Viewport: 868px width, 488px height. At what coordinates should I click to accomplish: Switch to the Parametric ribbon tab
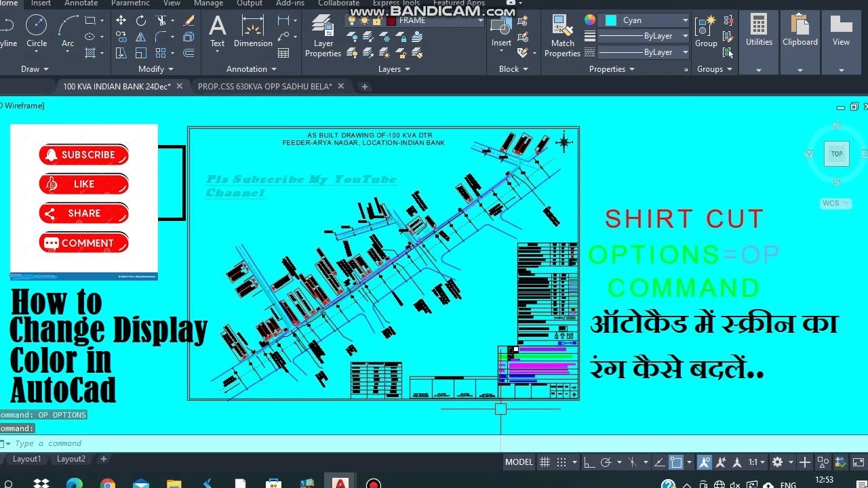130,3
